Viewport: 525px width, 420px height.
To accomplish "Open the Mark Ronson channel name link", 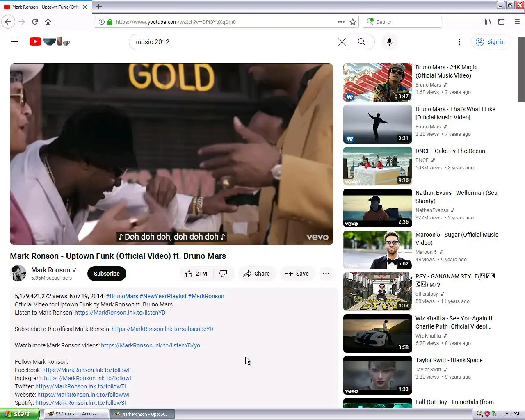I will 50,270.
